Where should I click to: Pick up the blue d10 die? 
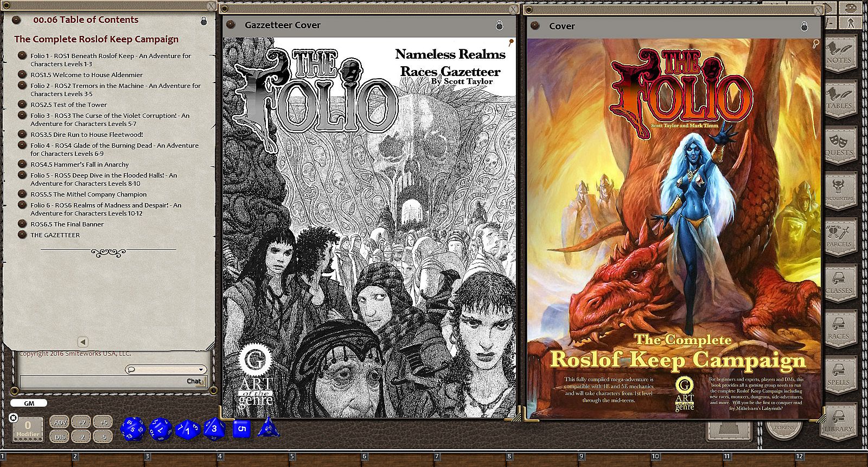tap(188, 430)
